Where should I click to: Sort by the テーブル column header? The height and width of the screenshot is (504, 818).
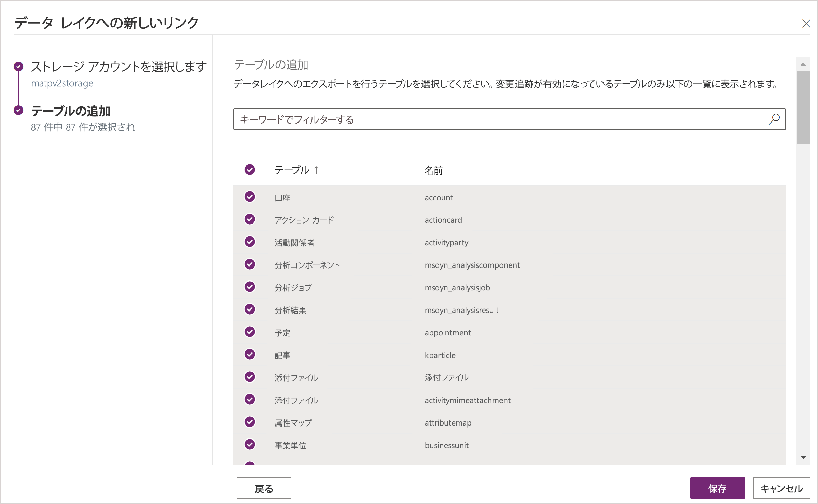292,170
